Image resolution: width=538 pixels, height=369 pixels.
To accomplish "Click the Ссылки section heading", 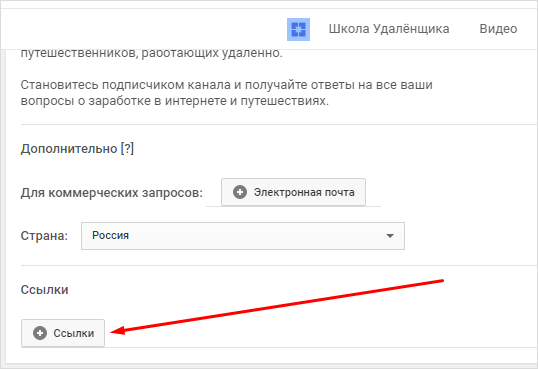I will click(x=45, y=290).
